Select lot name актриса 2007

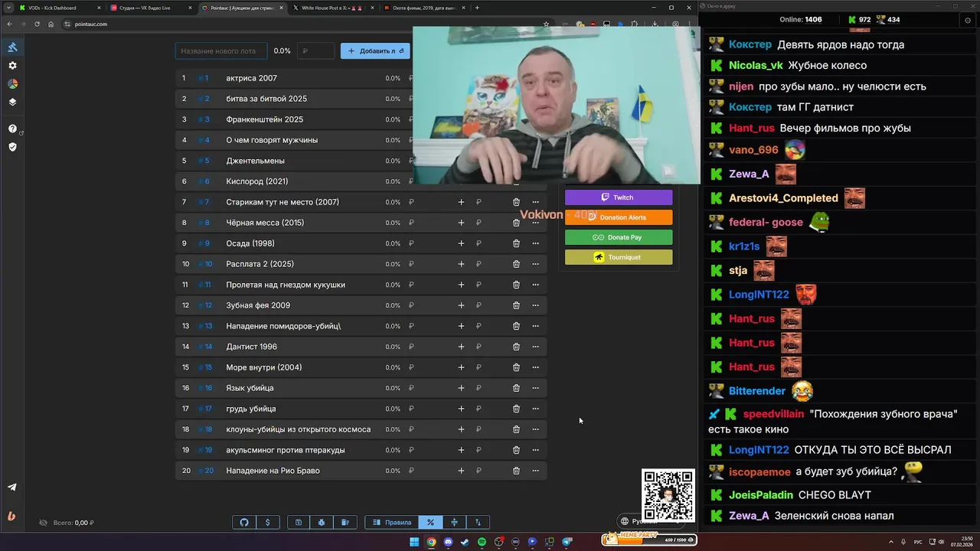[251, 78]
